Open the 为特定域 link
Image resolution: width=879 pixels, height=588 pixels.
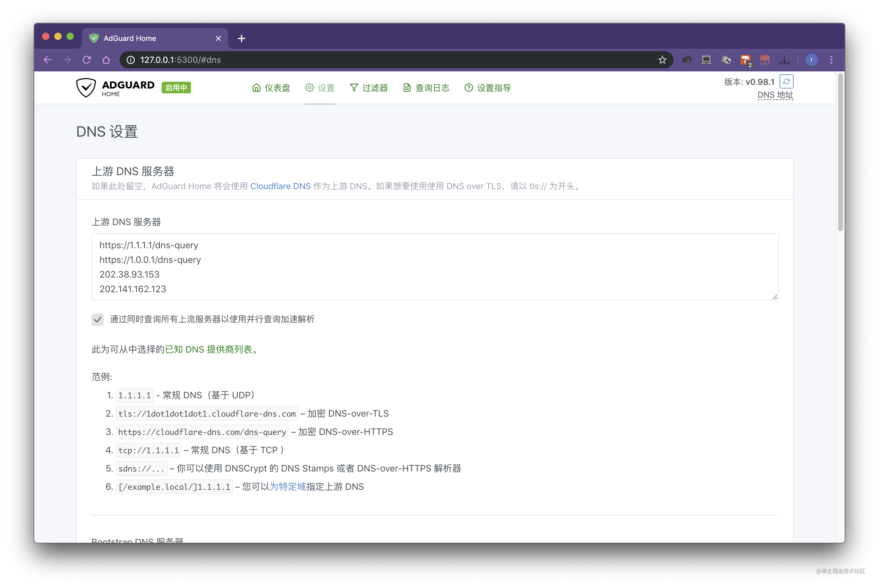[288, 487]
